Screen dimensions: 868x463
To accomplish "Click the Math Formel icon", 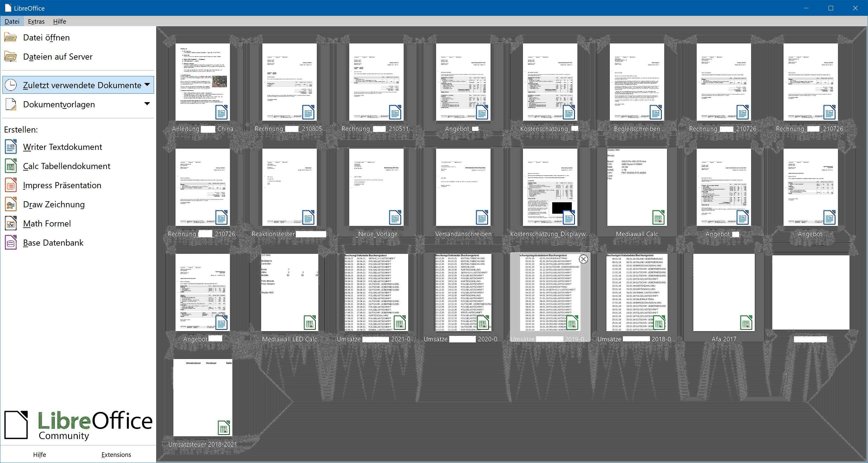I will [x=11, y=223].
